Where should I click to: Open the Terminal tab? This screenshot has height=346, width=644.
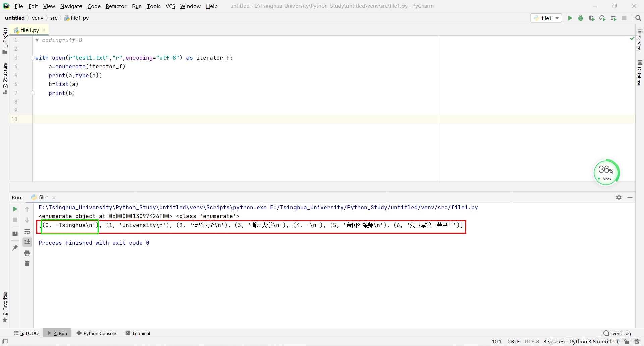click(x=138, y=333)
